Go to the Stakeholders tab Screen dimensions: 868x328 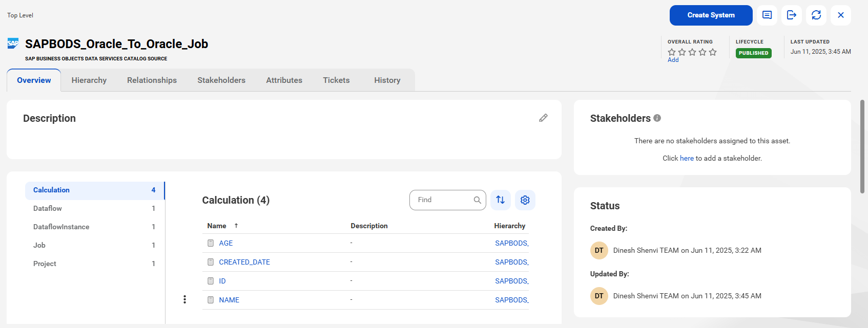pyautogui.click(x=221, y=80)
